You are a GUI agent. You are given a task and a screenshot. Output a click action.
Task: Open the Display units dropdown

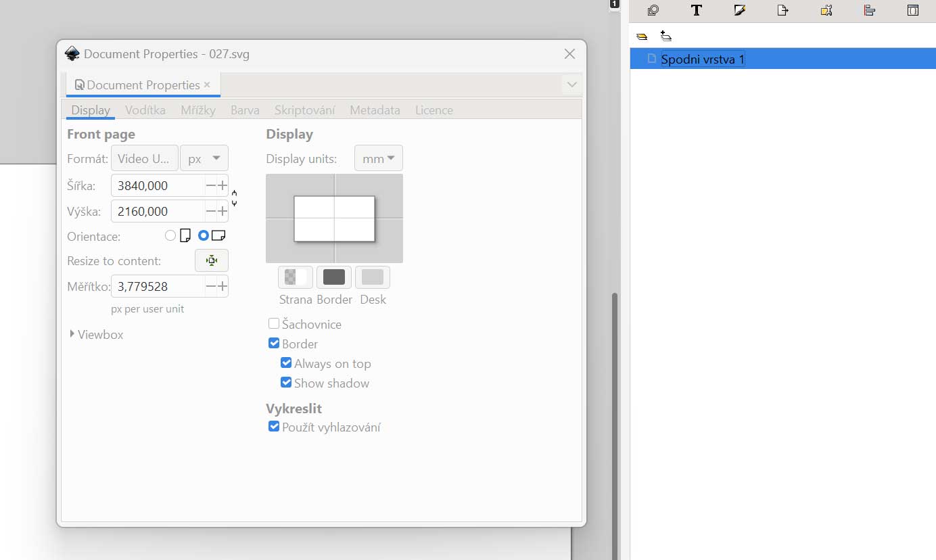point(378,159)
